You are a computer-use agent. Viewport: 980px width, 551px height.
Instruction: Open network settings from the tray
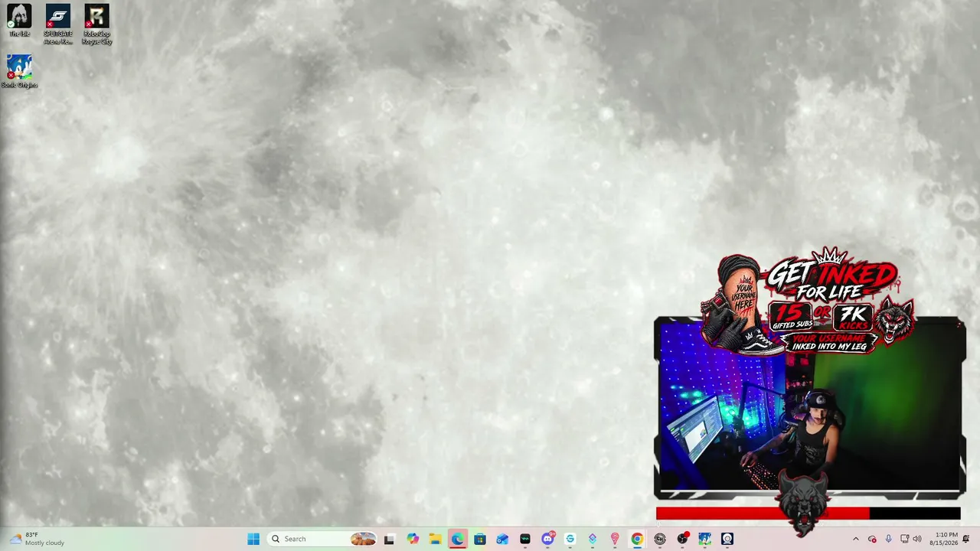(904, 539)
